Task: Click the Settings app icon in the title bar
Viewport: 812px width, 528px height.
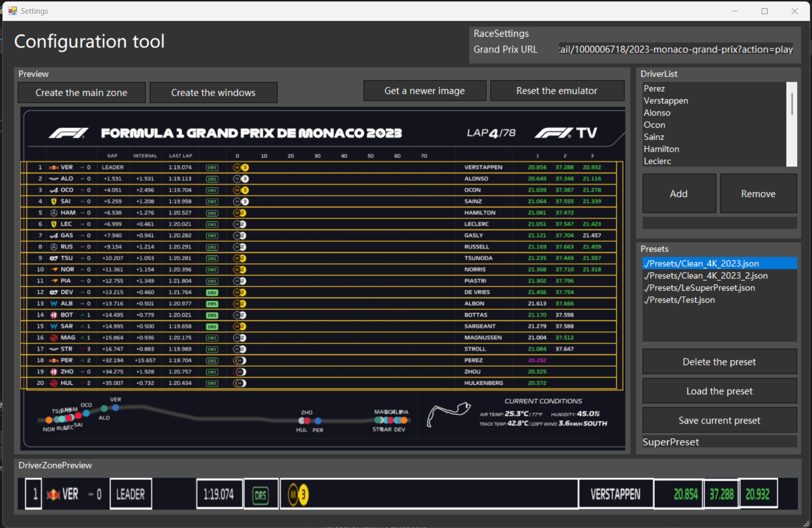Action: (x=12, y=11)
